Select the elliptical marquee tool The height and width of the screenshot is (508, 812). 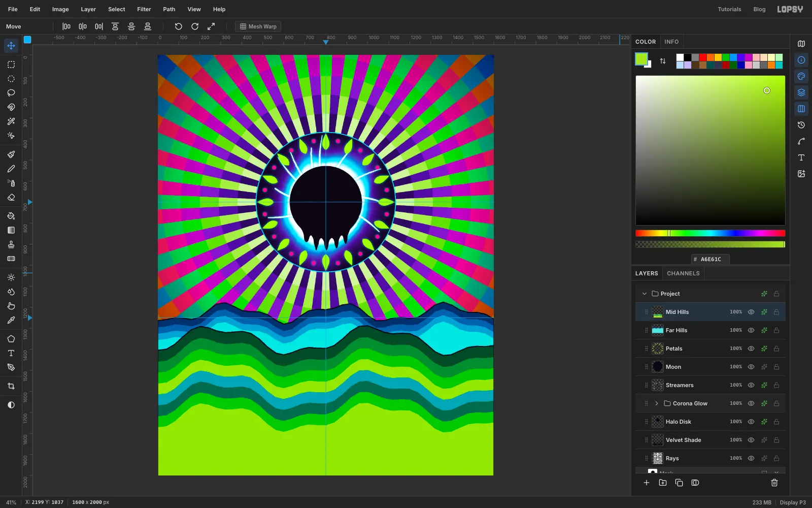tap(11, 79)
